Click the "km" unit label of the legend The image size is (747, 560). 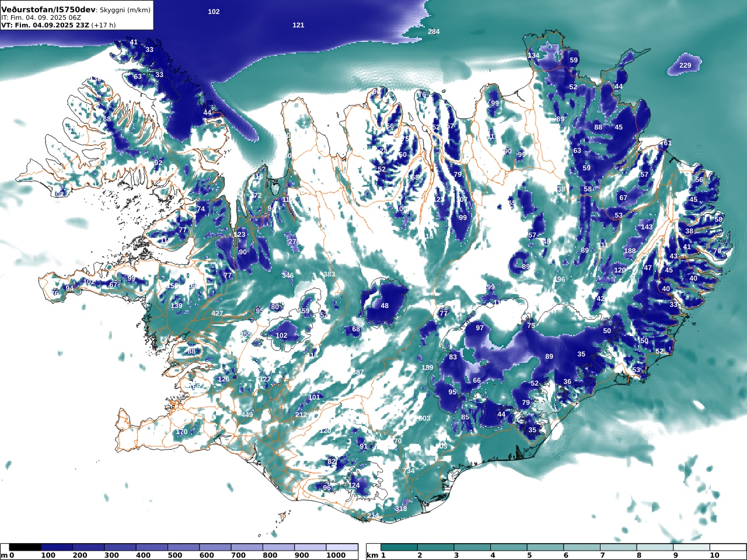coord(372,555)
